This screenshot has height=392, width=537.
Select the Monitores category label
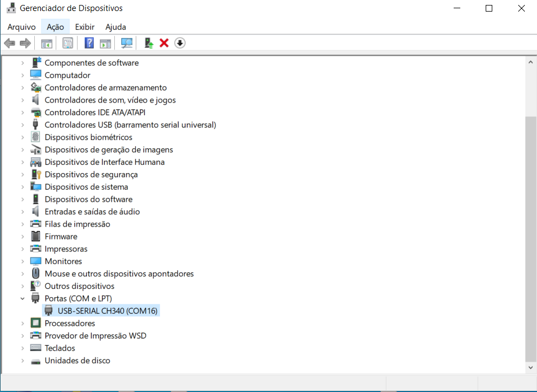point(63,261)
